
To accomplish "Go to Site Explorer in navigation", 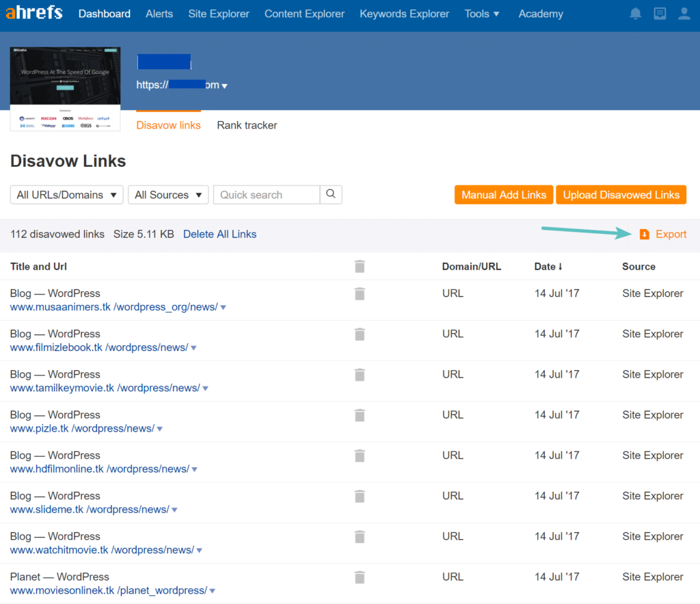I will tap(219, 14).
